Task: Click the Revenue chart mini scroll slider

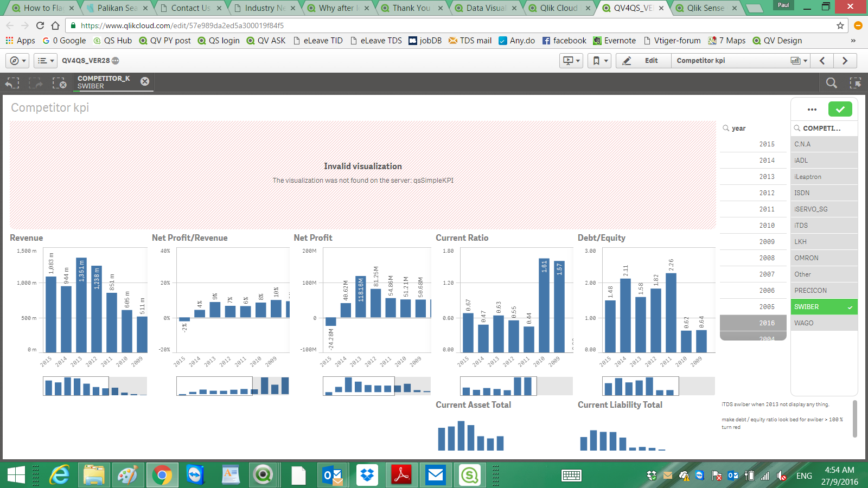Action: coord(76,386)
